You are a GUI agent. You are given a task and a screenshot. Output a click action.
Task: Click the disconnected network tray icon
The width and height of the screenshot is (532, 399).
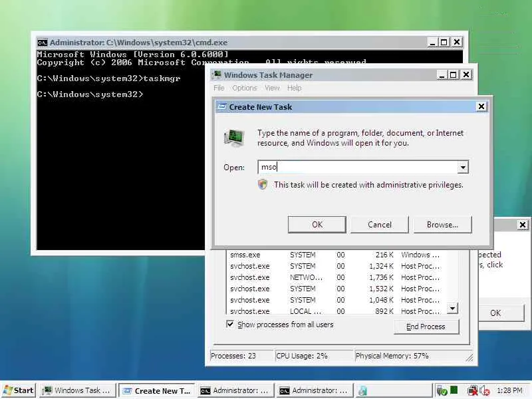(x=472, y=390)
